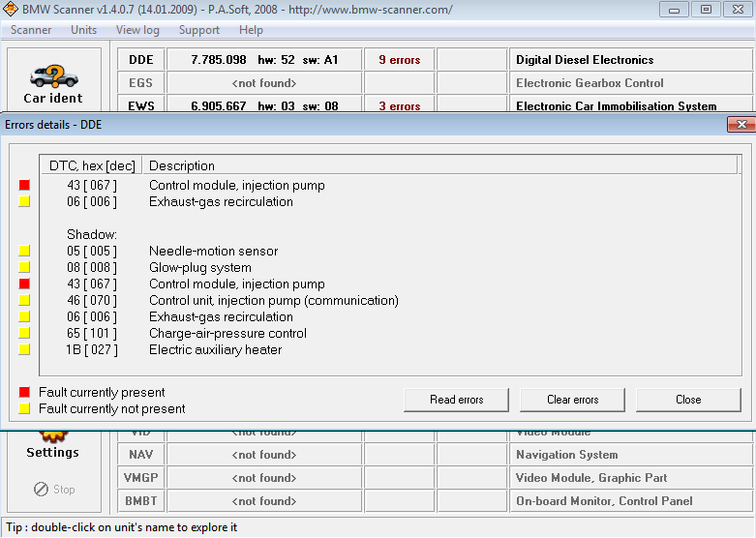Open the Help menu

(251, 30)
